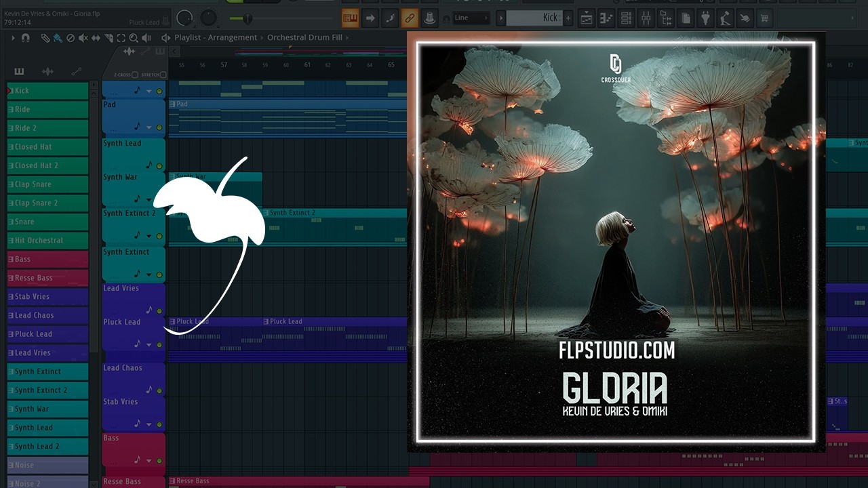This screenshot has width=868, height=488.
Task: Click the Playback speaker tool in Playlist
Action: tap(147, 38)
